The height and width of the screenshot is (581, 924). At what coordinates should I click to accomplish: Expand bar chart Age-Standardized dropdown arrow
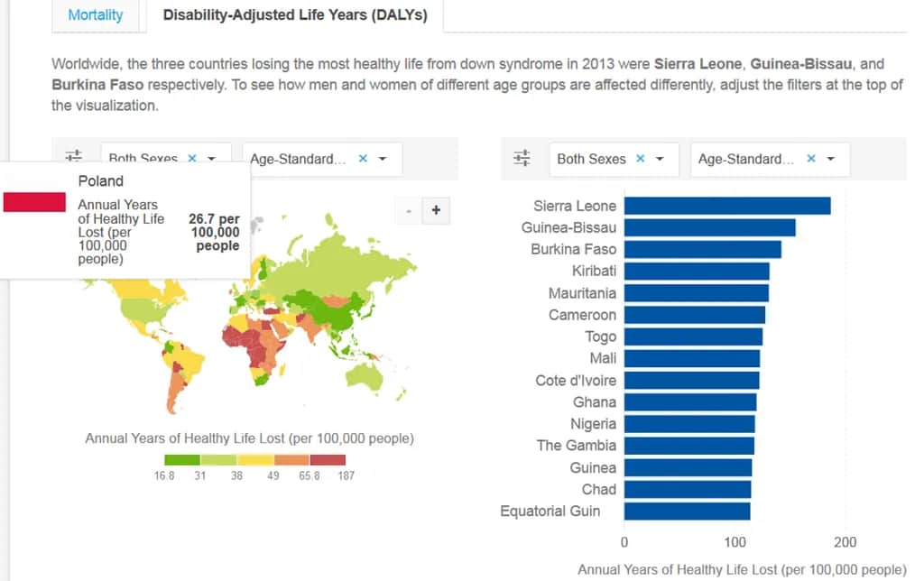(832, 159)
